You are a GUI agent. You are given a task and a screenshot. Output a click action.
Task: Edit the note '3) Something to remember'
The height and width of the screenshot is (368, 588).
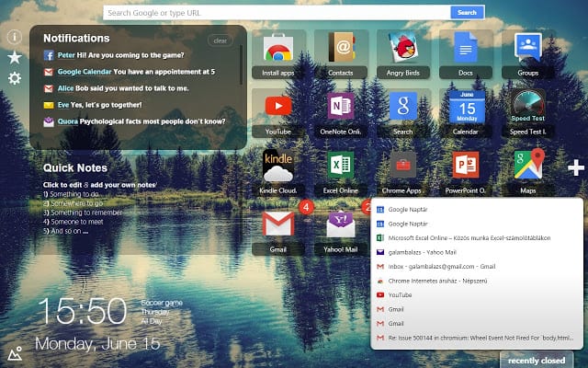pos(83,213)
